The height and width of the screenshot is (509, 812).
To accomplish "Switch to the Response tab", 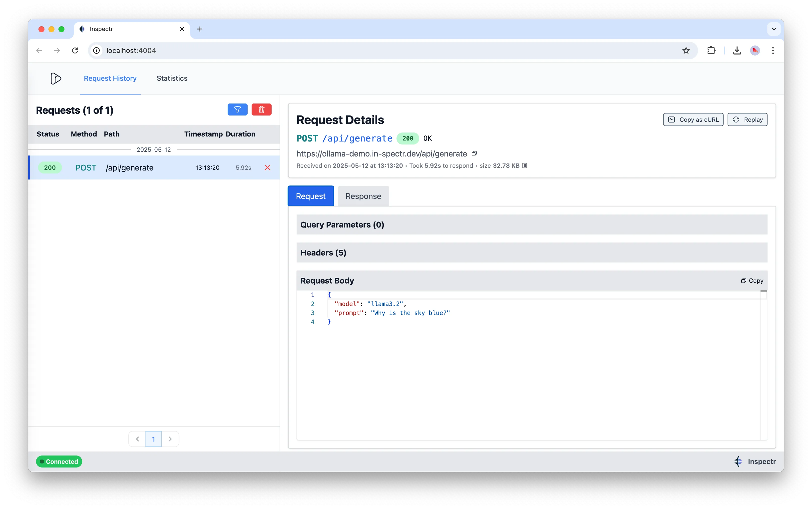I will (363, 196).
